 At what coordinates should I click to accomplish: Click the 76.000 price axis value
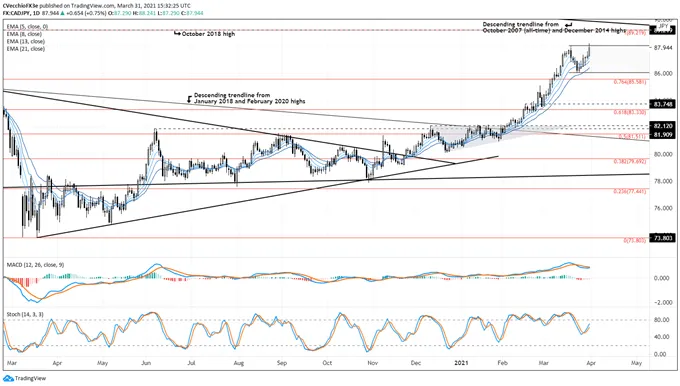(x=663, y=208)
